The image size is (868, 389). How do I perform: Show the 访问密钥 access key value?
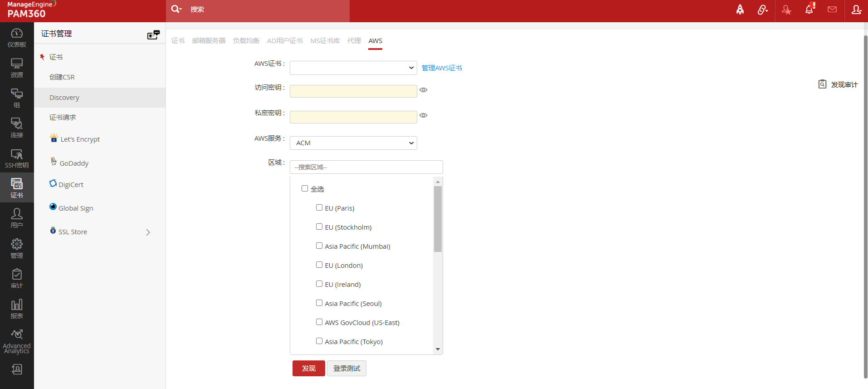(x=424, y=90)
